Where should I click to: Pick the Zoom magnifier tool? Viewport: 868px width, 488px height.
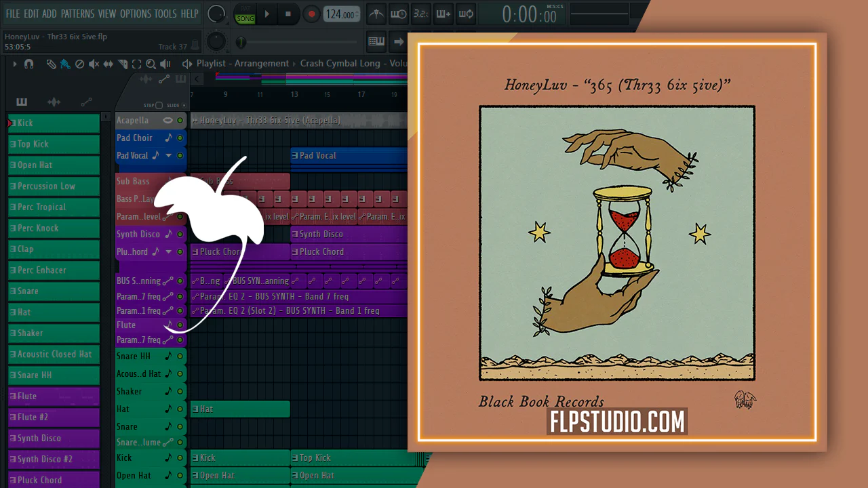pyautogui.click(x=151, y=64)
